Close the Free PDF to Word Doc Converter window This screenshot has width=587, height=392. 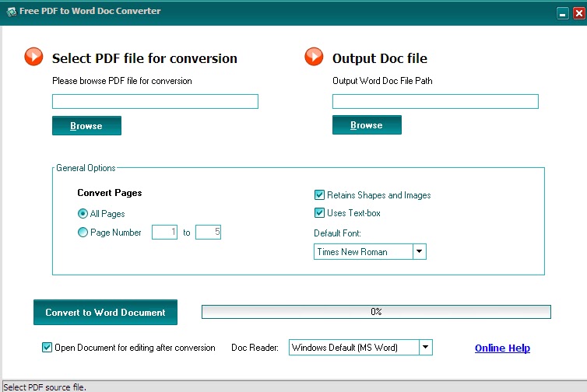[x=578, y=13]
